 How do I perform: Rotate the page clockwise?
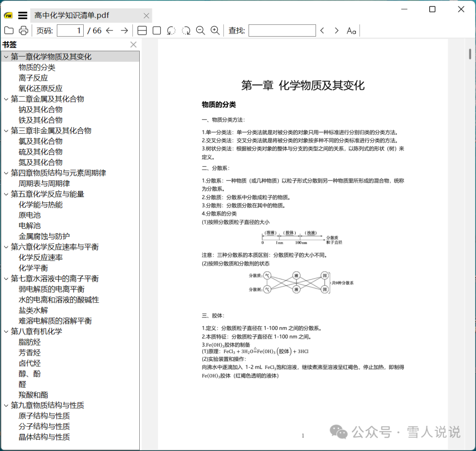point(186,30)
